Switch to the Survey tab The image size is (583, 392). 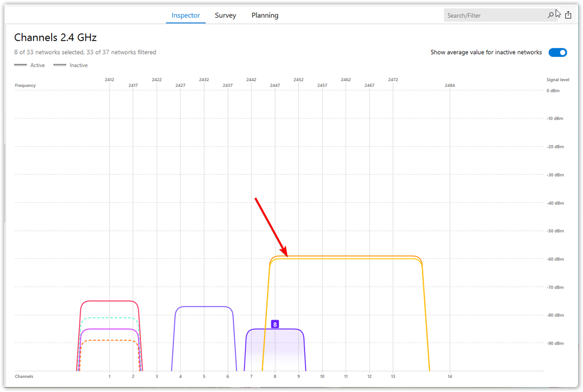(x=225, y=15)
